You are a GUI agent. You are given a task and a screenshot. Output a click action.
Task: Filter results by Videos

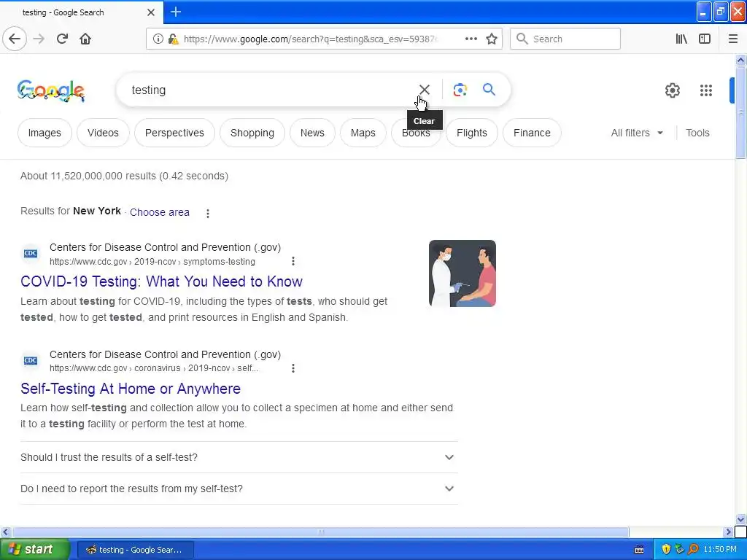pos(103,133)
